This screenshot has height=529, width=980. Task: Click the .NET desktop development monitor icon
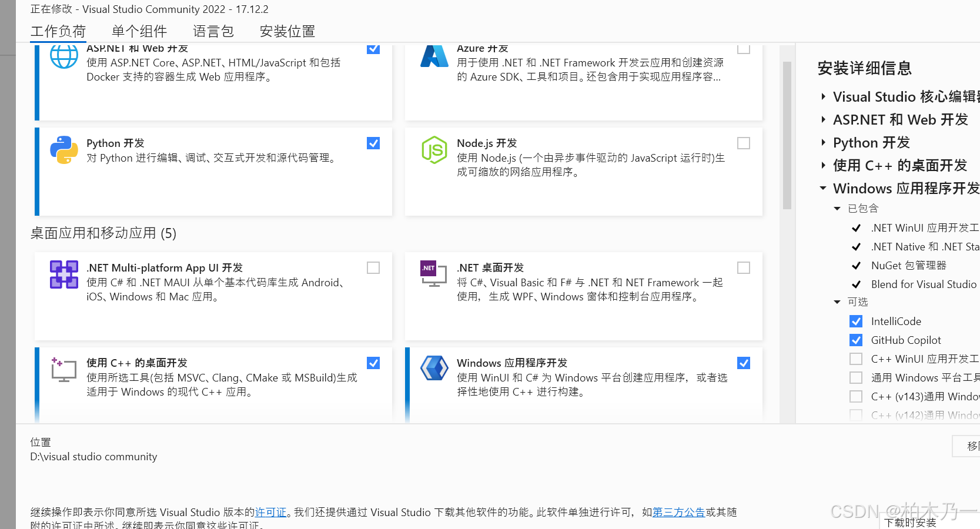pos(434,274)
